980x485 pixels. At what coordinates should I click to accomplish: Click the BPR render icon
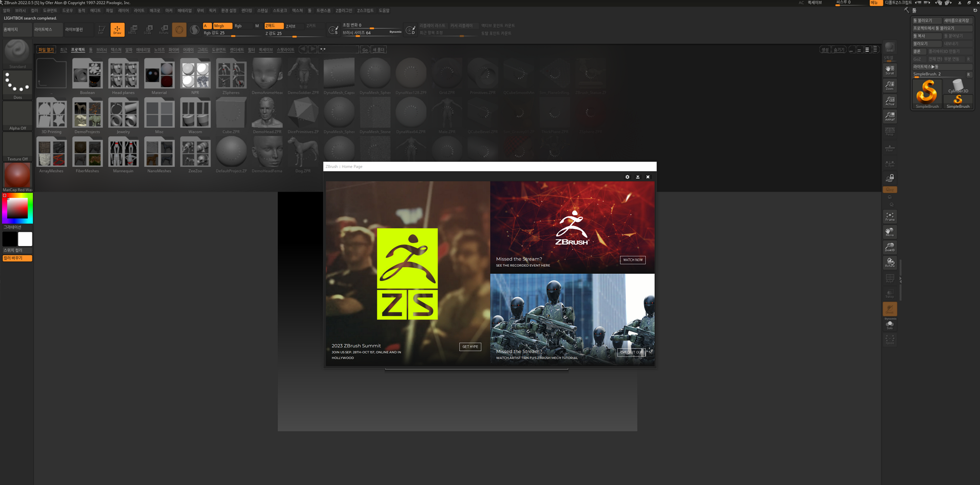click(x=890, y=47)
